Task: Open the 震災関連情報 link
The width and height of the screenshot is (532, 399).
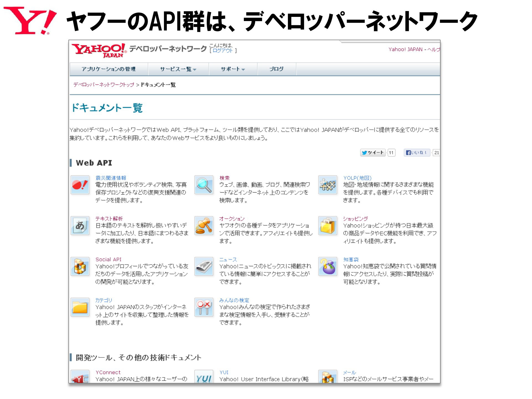Action: coord(111,178)
